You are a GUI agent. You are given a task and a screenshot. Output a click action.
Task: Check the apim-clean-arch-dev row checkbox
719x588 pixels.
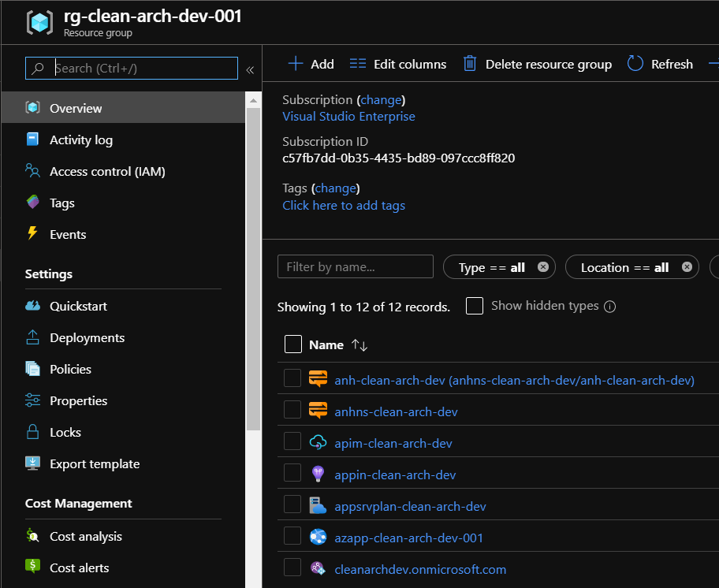coord(292,441)
